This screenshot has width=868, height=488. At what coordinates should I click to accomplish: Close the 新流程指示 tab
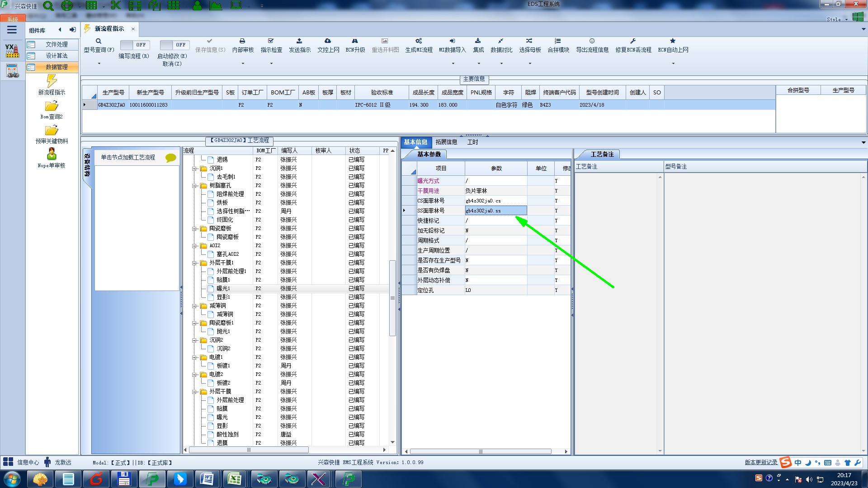coord(133,29)
